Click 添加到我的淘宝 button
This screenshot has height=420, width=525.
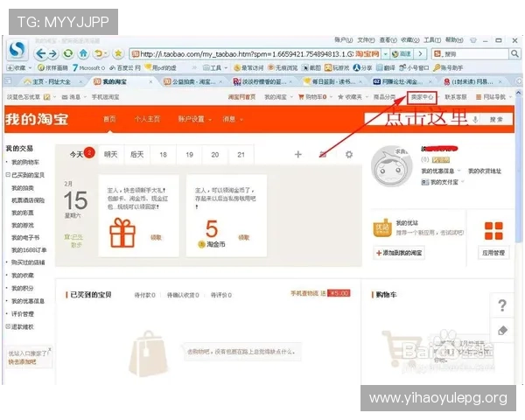(399, 253)
